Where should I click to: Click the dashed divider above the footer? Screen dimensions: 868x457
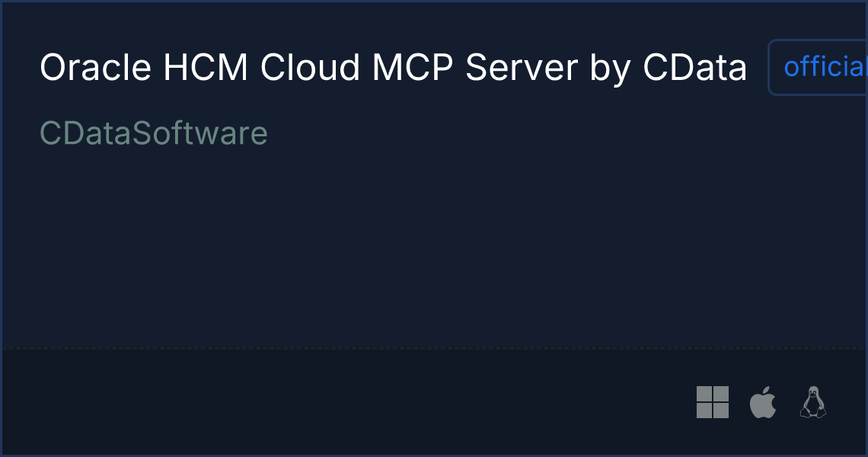(434, 348)
